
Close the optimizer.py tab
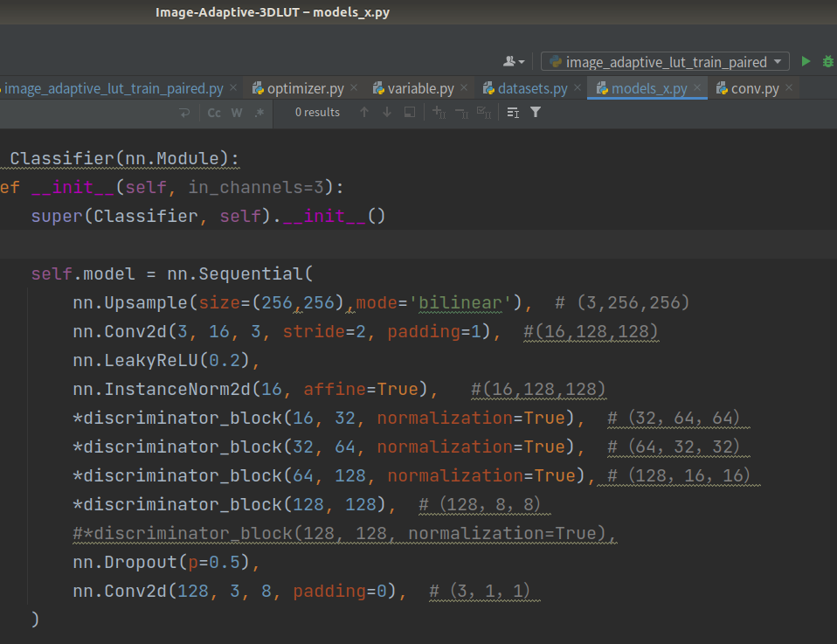coord(354,87)
